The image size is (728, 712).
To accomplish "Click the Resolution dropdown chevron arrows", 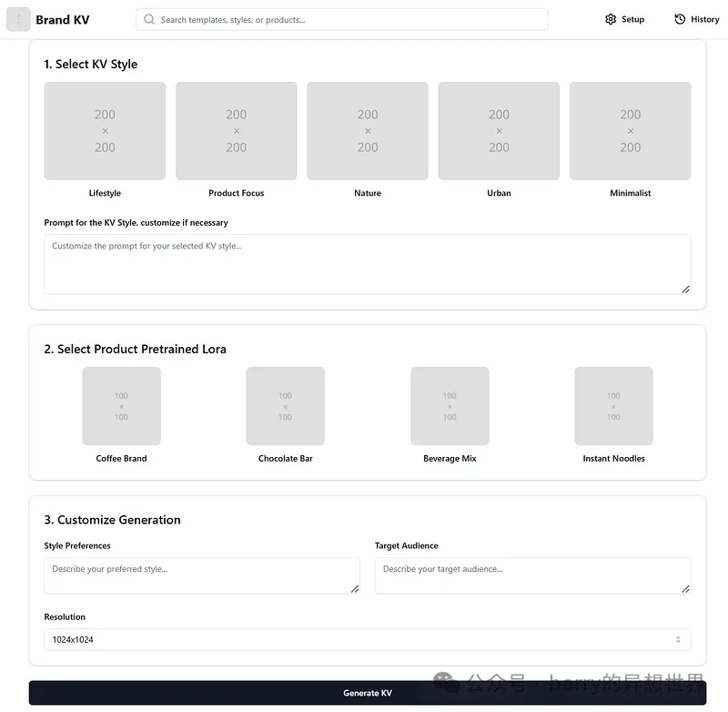I will tap(678, 639).
